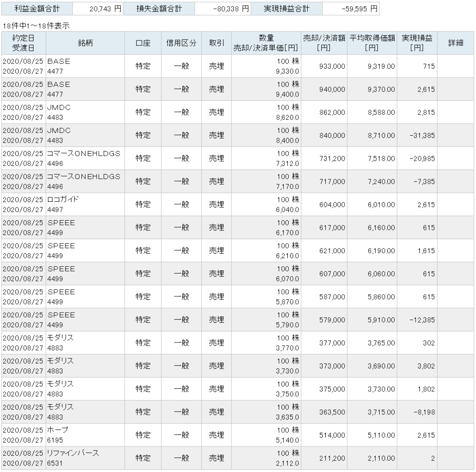Viewport: 476px width, 472px height.
Task: Click BASE average cost 9,319.00
Action: click(381, 66)
